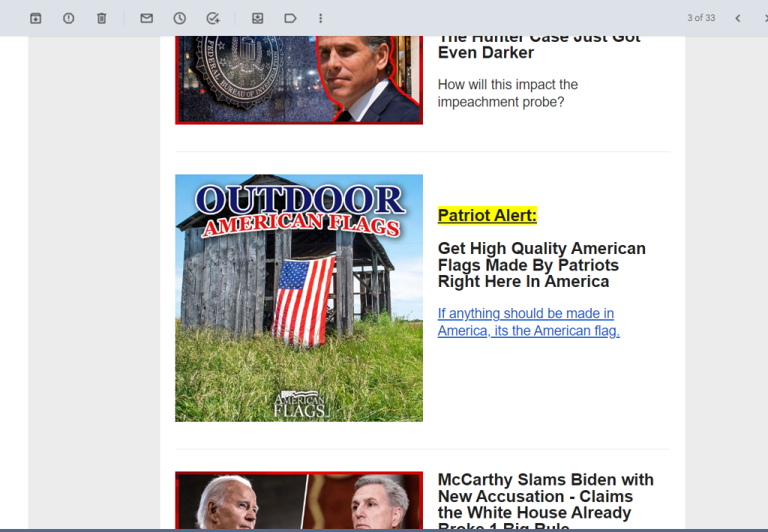Go to newer email with left chevron
Screen dimensions: 768x532
click(x=738, y=19)
